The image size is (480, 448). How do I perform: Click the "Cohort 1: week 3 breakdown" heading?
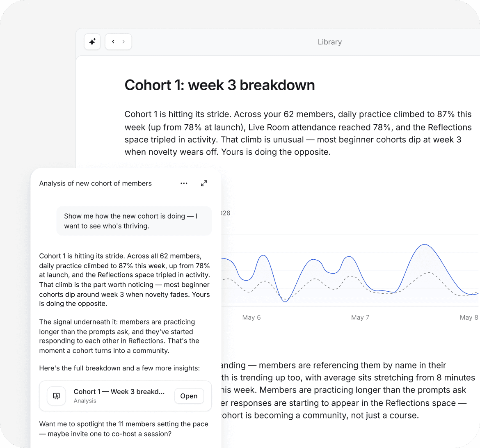tap(219, 85)
